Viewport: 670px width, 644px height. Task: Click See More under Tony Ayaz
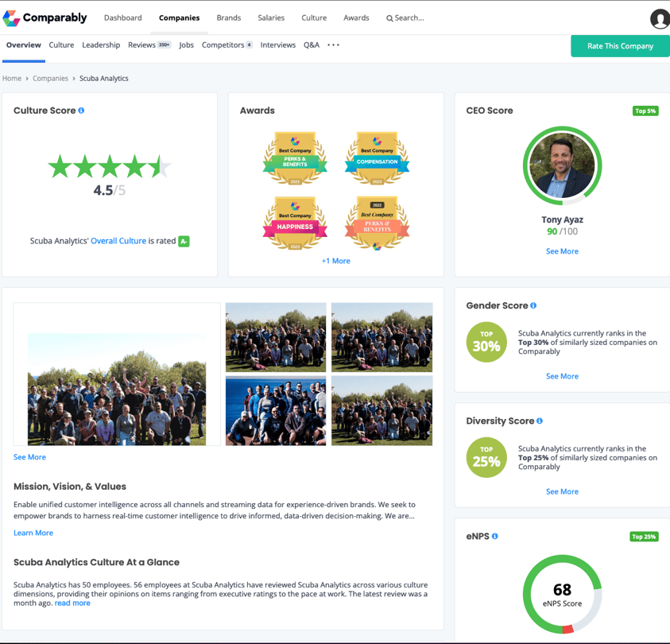pos(562,251)
